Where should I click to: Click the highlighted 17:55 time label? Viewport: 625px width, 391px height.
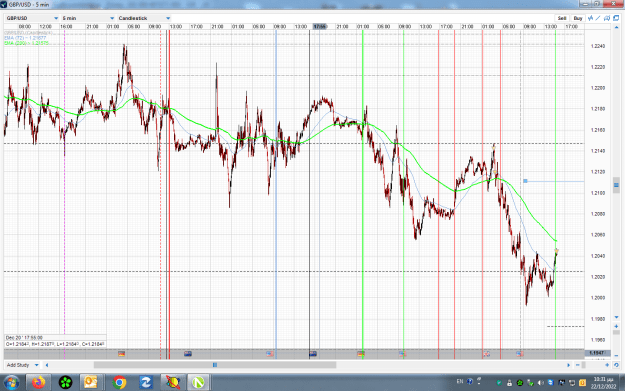tap(320, 26)
